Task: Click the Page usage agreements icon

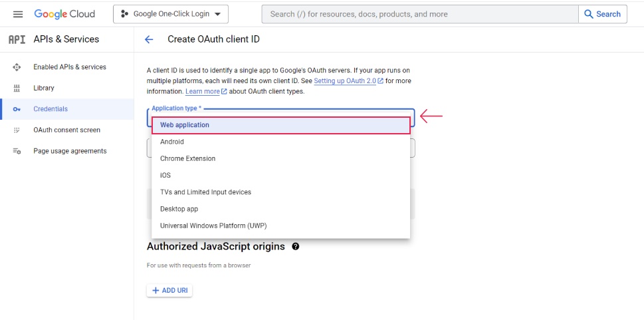Action: tap(17, 151)
